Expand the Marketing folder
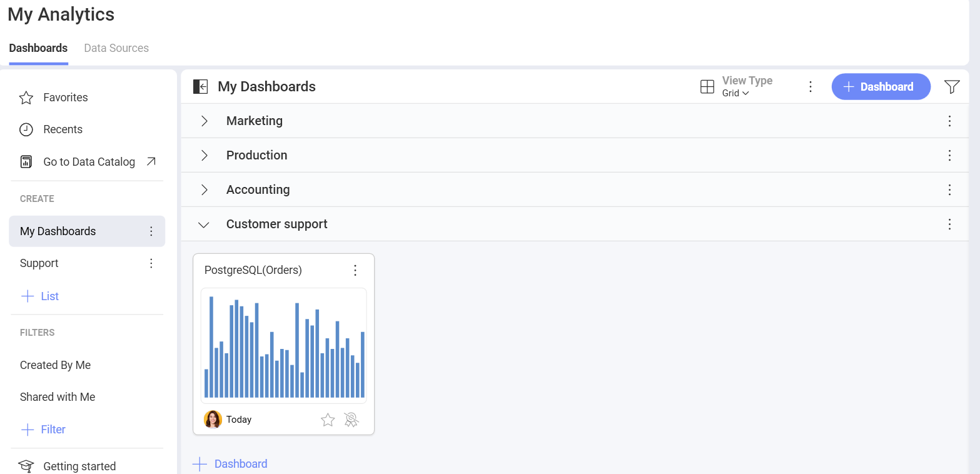The width and height of the screenshot is (980, 474). click(x=204, y=121)
